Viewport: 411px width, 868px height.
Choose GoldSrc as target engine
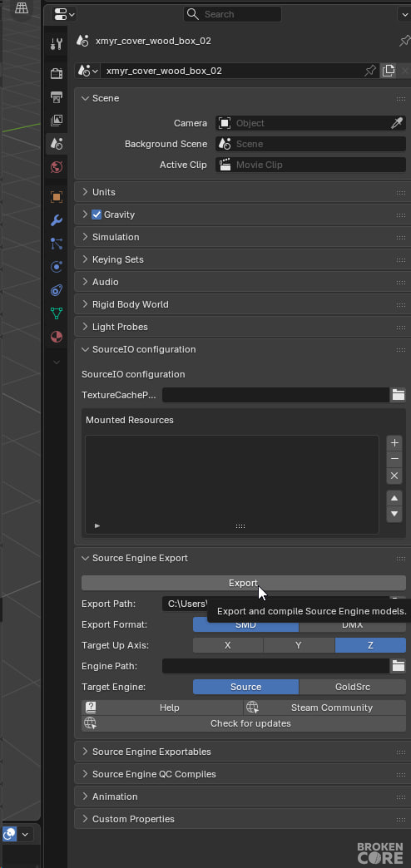pos(352,687)
